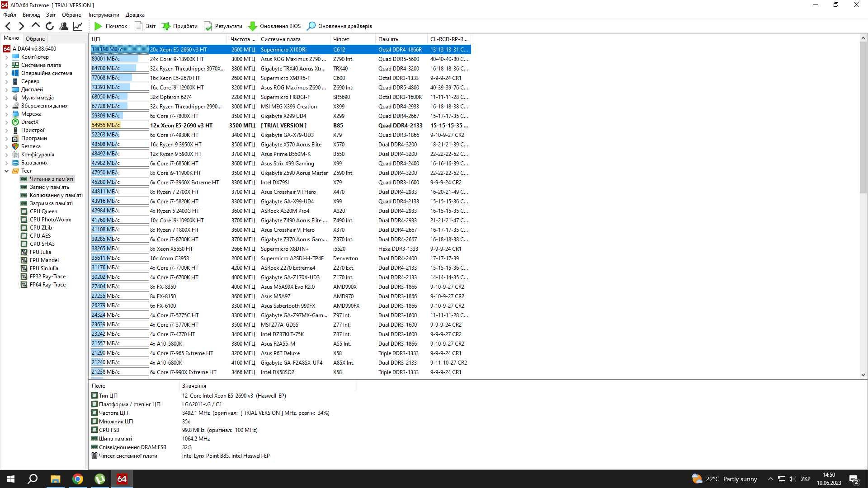The width and height of the screenshot is (868, 488).
Task: Click the Придбати purchase button
Action: pos(179,26)
